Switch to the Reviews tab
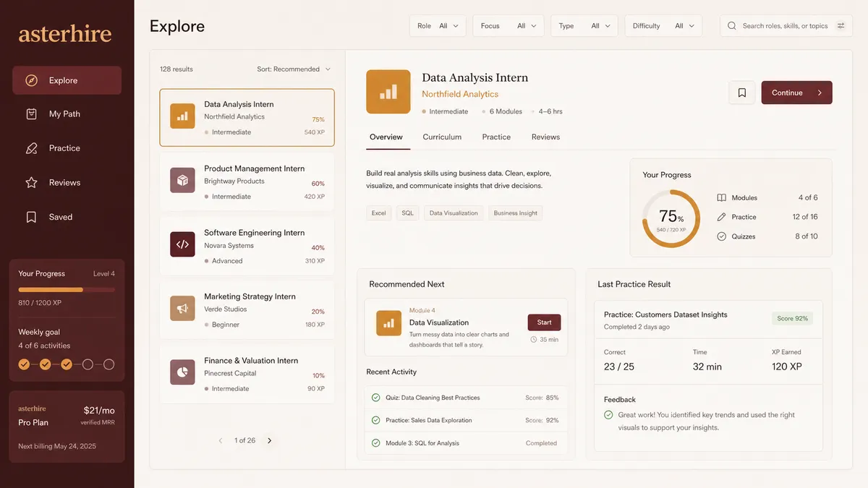Viewport: 868px width, 488px height. (x=545, y=137)
